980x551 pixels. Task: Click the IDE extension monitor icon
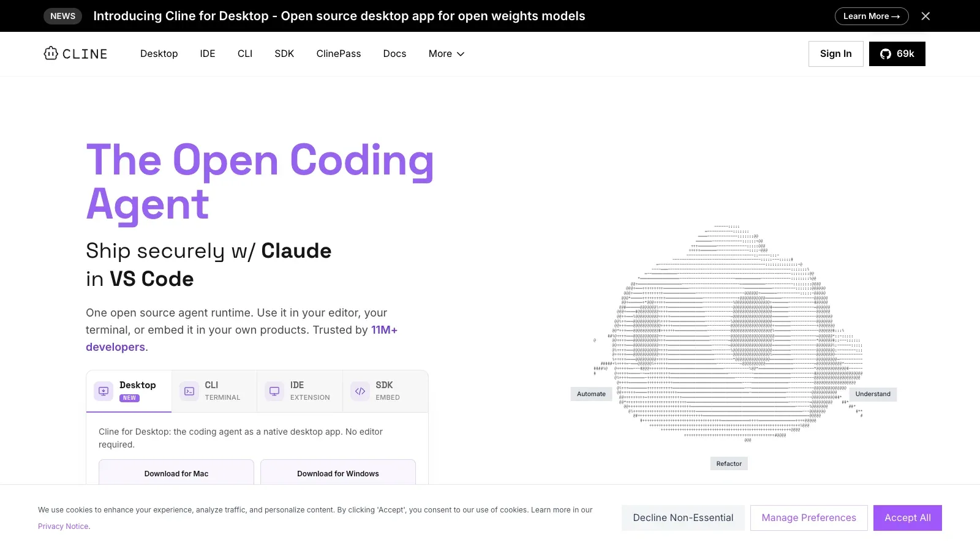[274, 391]
